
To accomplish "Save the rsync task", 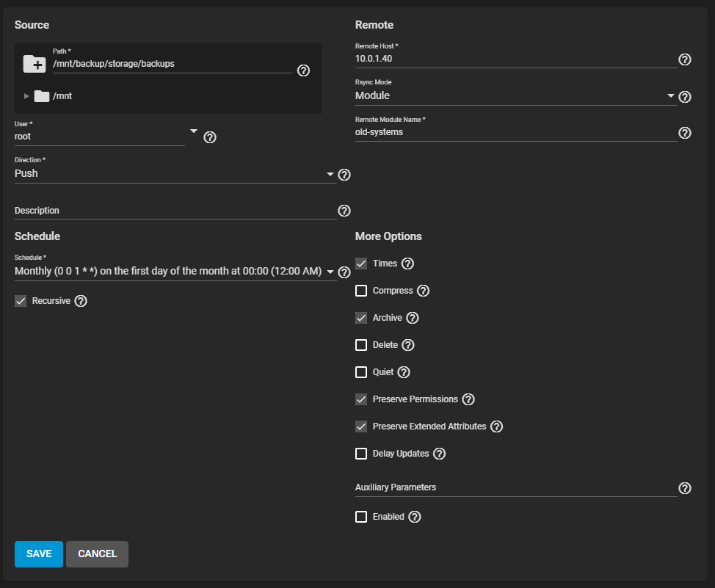I will point(39,553).
